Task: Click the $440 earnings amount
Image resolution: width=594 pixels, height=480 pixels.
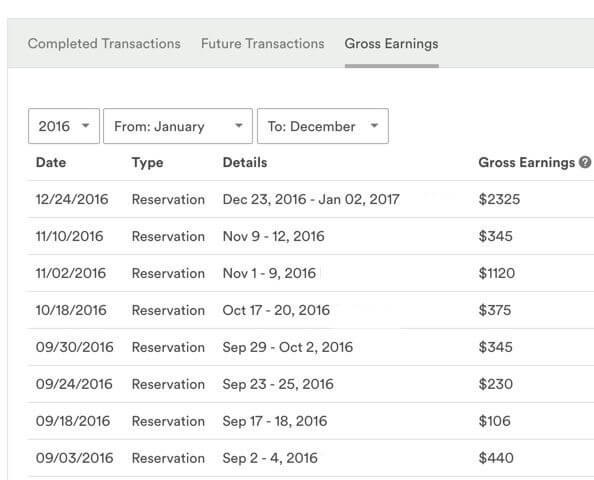Action: (x=496, y=458)
